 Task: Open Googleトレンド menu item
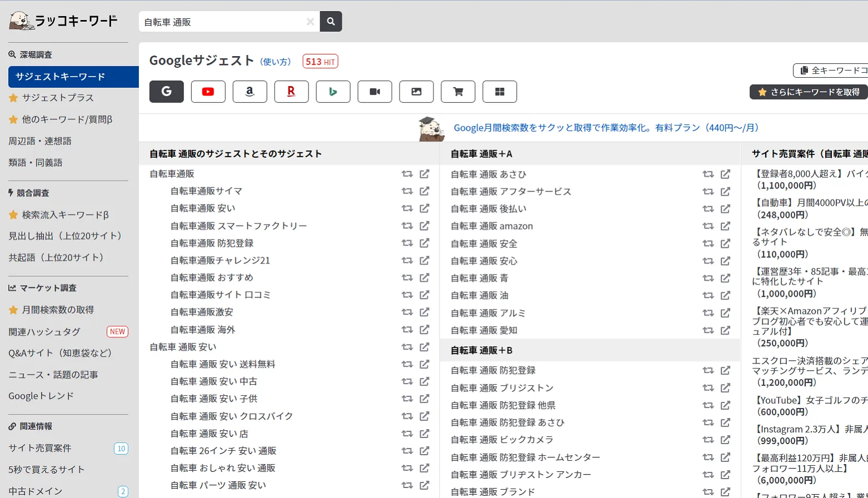[x=41, y=396]
